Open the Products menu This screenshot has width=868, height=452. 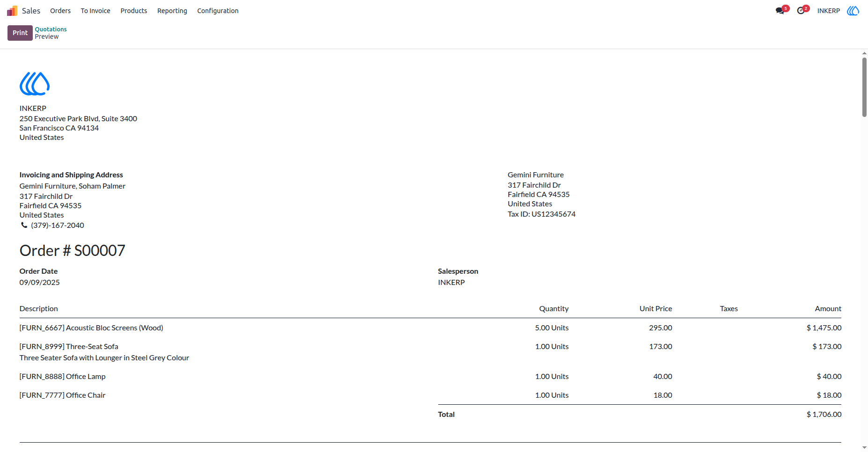pos(134,11)
